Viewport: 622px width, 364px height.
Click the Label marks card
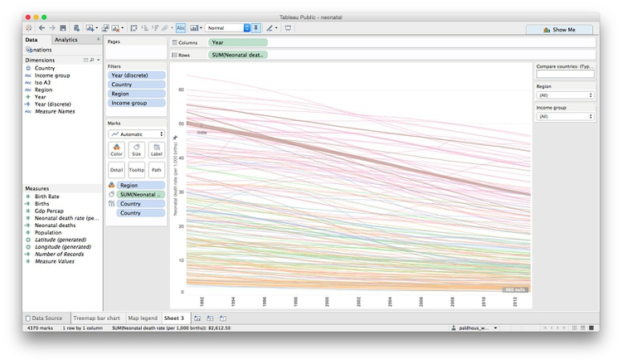click(156, 149)
